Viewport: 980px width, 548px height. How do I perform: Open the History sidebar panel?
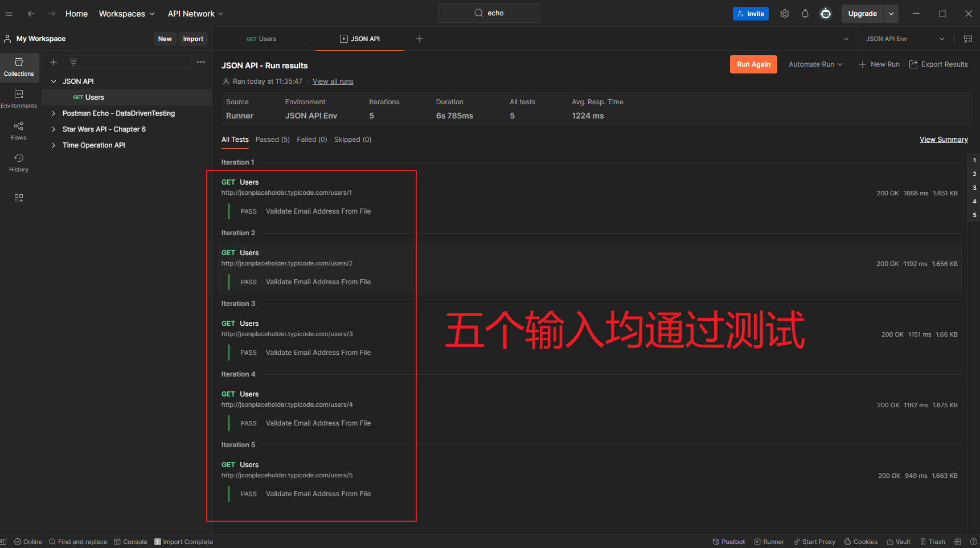pos(19,163)
